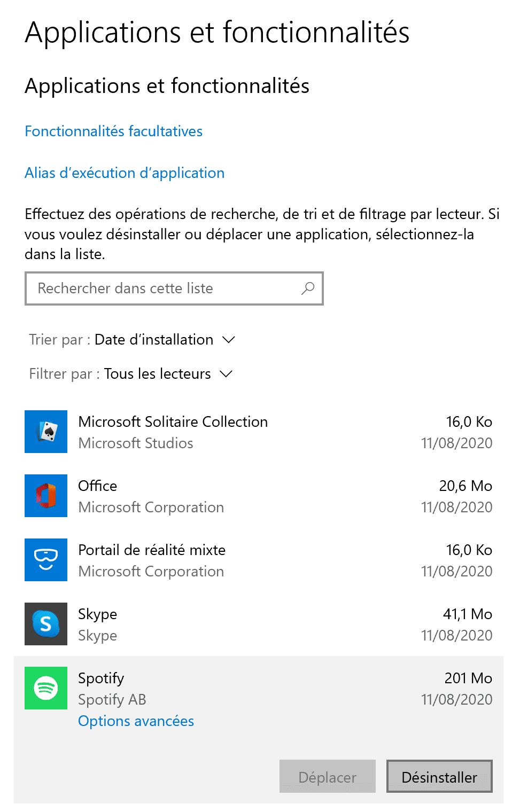Open Fonctionnalités facultatives link
Screen dimensions: 512x812
click(x=114, y=131)
